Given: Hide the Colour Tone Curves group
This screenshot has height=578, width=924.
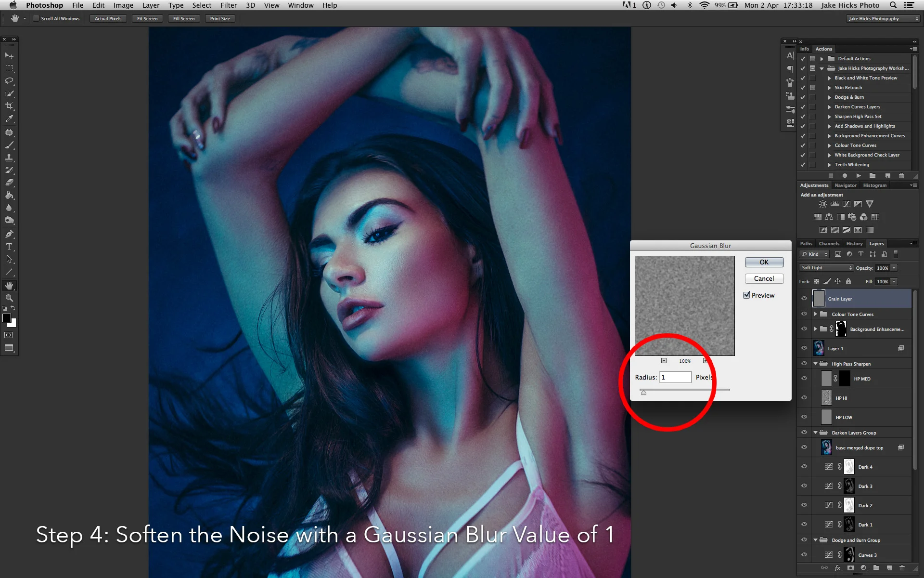Looking at the screenshot, I should [804, 314].
